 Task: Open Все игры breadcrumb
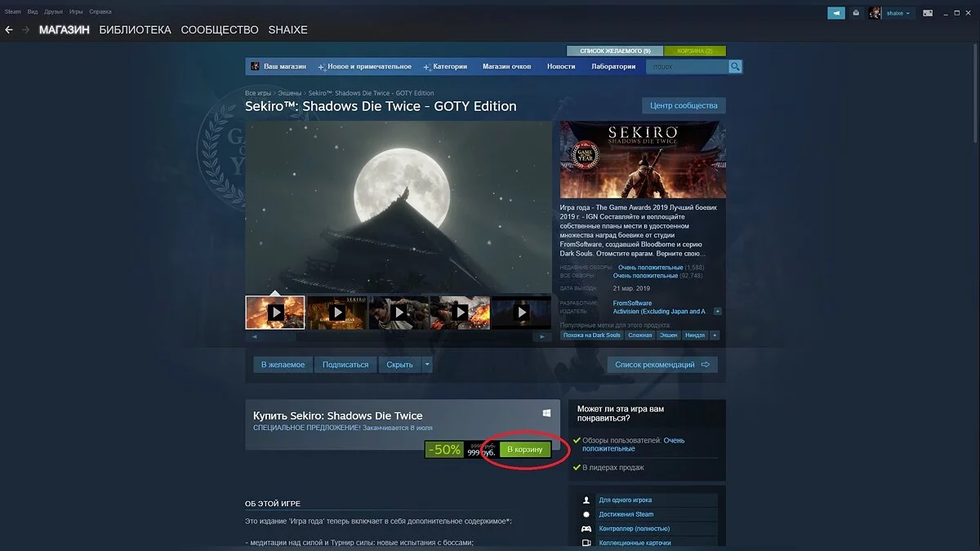[257, 93]
